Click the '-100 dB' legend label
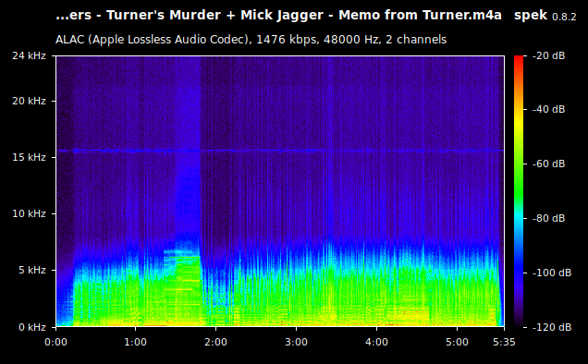The width and height of the screenshot is (588, 364). [552, 273]
